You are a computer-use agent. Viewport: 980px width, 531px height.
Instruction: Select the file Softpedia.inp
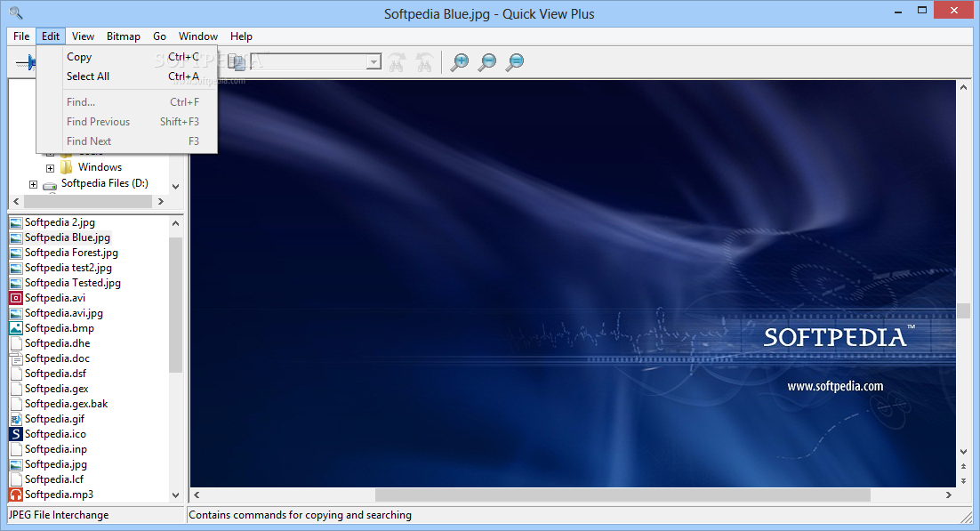[x=56, y=449]
